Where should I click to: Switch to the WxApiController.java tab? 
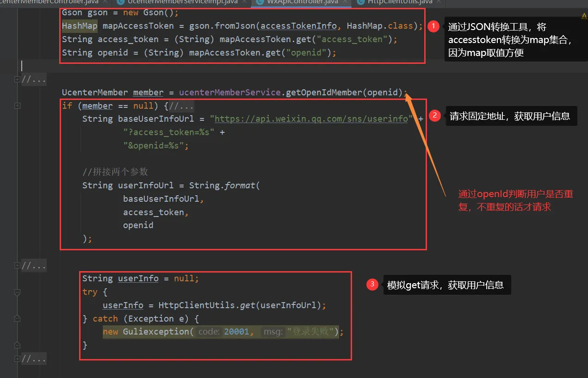click(x=303, y=3)
